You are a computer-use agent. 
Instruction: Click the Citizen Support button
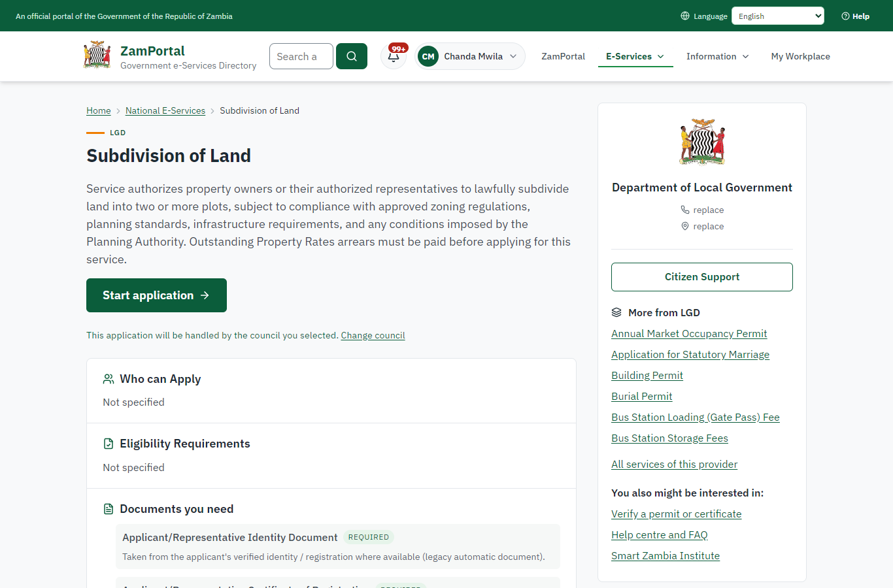tap(702, 277)
